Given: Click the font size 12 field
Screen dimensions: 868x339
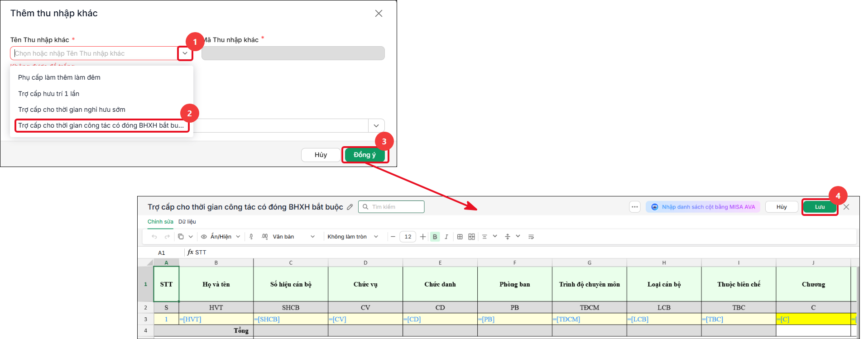Looking at the screenshot, I should click(x=408, y=237).
